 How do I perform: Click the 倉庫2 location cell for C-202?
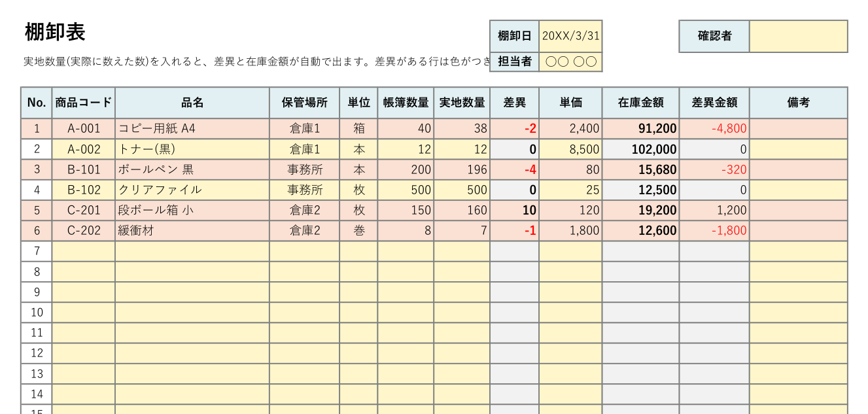pos(304,231)
